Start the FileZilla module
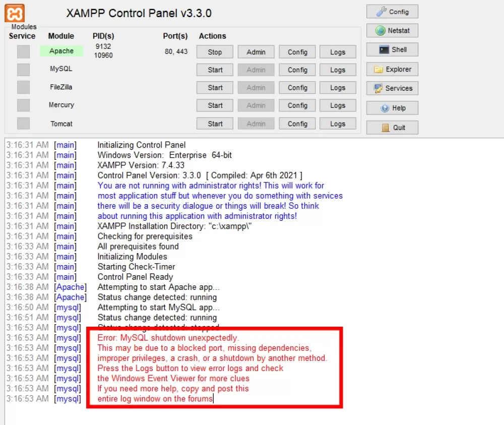This screenshot has height=425, width=504. point(215,87)
